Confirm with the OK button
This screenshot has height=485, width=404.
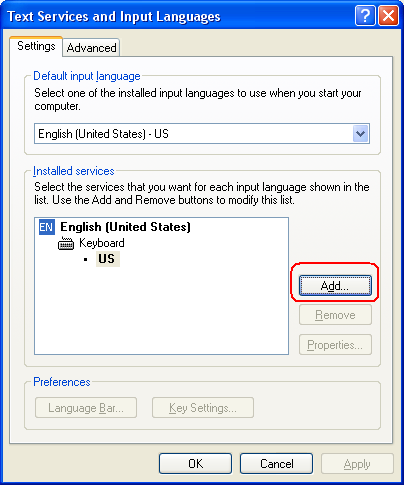[x=195, y=464]
